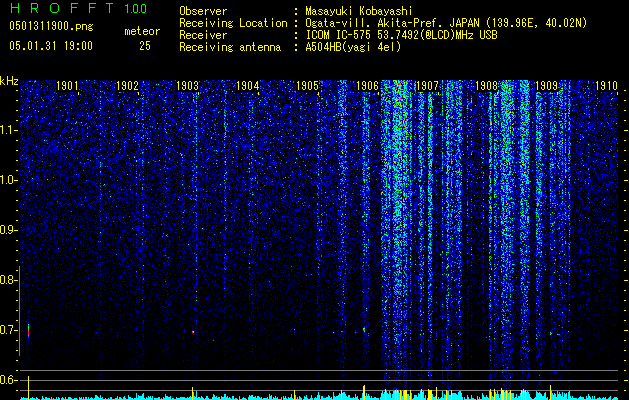Click the 1910 time marker
This screenshot has width=629, height=400.
click(x=606, y=86)
